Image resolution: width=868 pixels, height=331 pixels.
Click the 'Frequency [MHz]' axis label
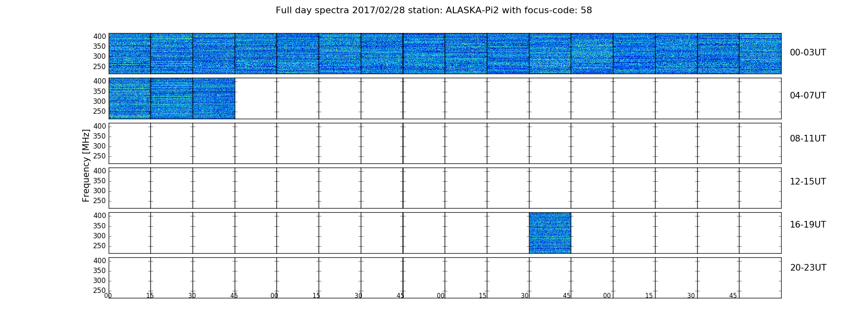(86, 165)
